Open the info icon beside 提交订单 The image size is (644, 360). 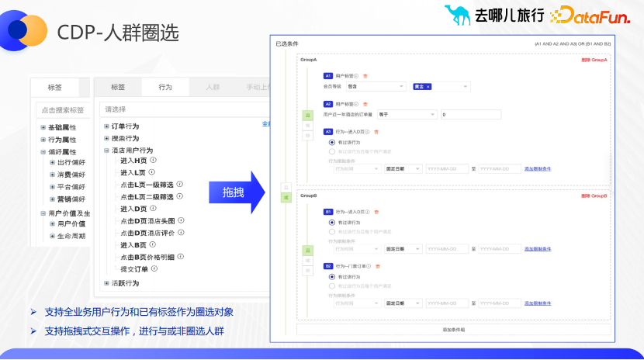click(154, 268)
